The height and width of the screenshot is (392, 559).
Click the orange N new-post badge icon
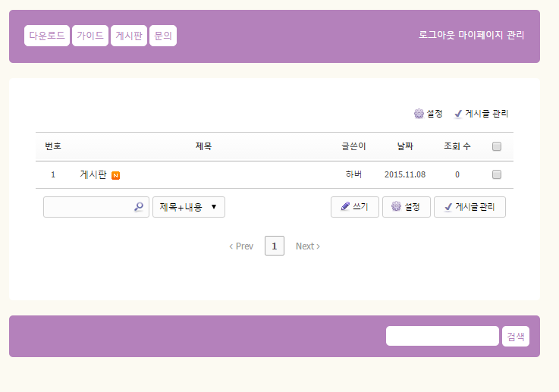(x=115, y=175)
